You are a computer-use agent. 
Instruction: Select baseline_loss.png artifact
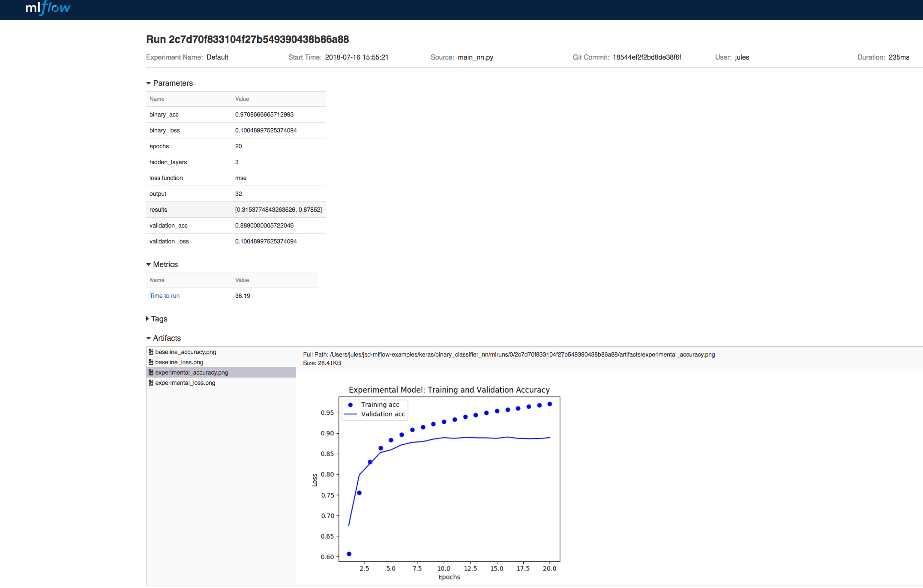point(179,362)
